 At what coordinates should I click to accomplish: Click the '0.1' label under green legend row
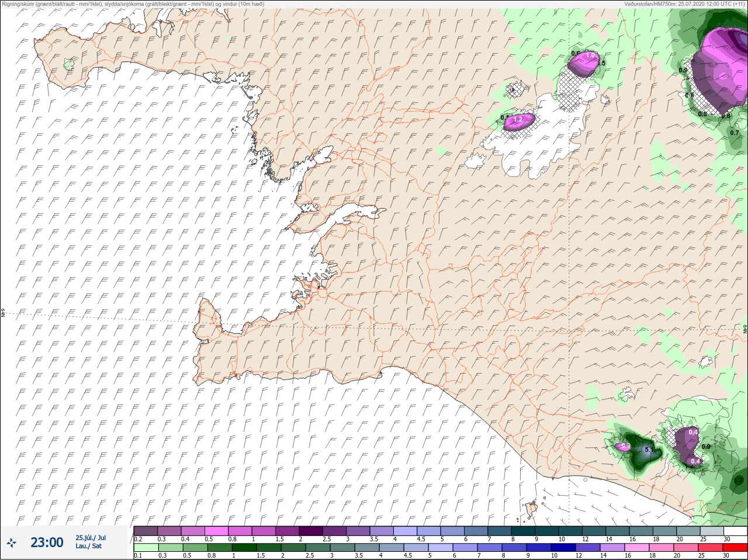tap(137, 555)
